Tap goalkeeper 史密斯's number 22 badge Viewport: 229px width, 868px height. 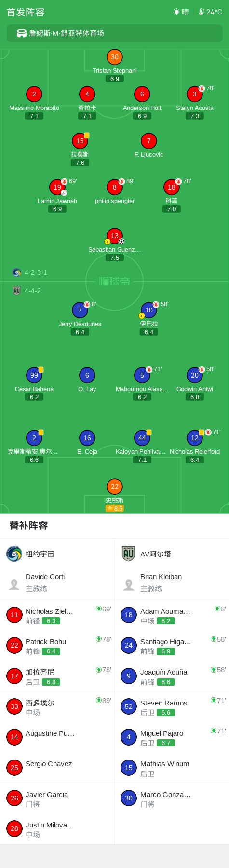[x=115, y=487]
